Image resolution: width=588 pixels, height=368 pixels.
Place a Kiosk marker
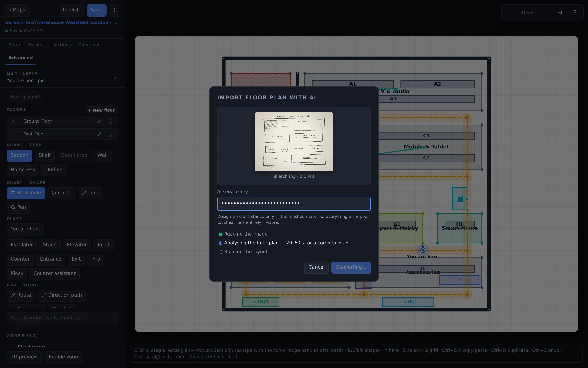17,274
